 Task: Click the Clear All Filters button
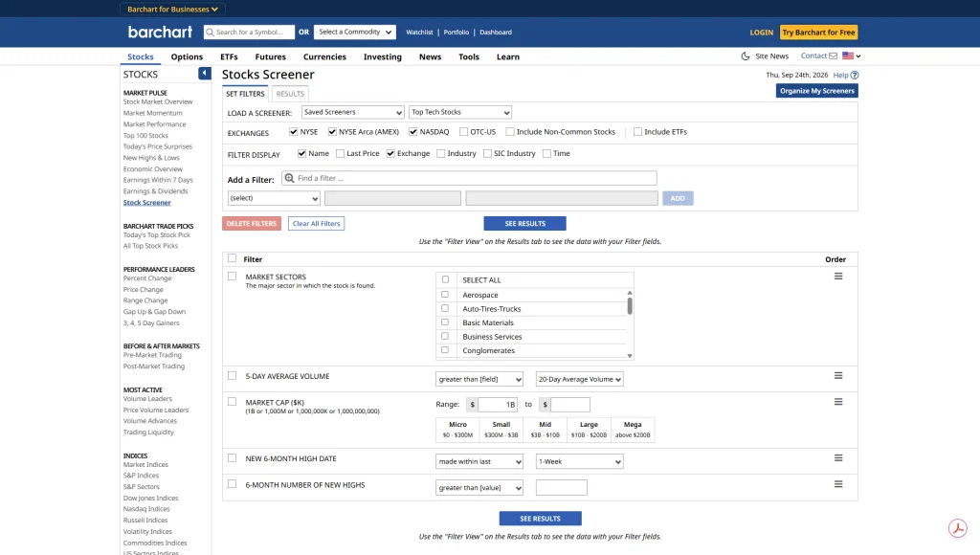point(316,224)
